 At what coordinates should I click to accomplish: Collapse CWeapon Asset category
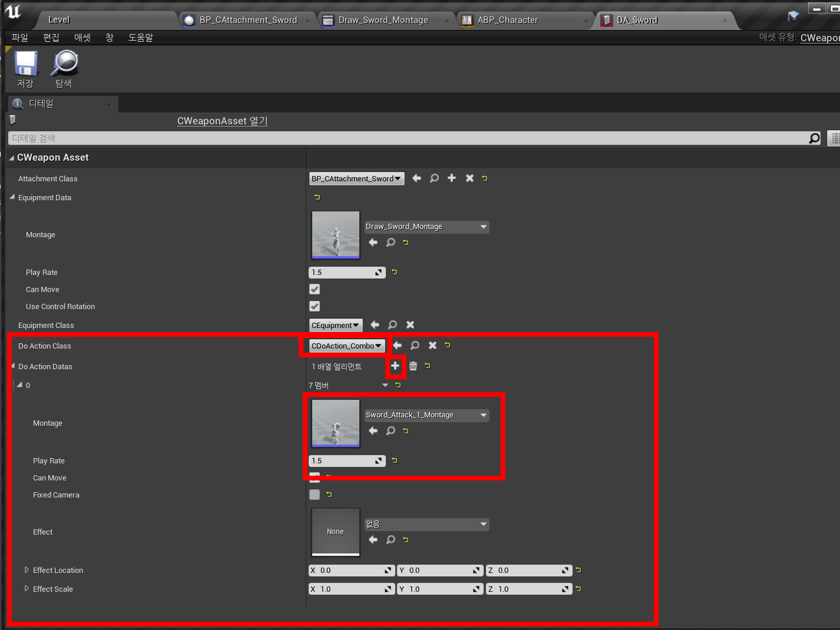[x=12, y=158]
